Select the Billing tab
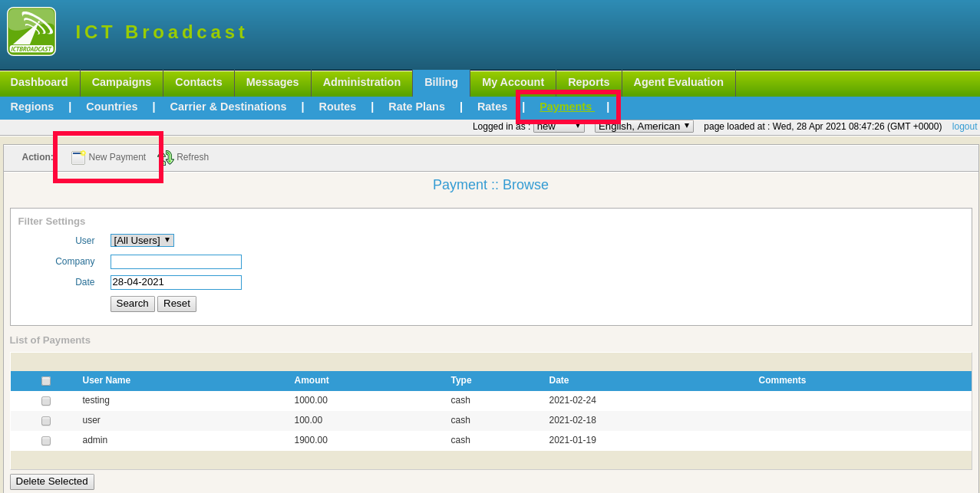The image size is (980, 493). coord(441,82)
